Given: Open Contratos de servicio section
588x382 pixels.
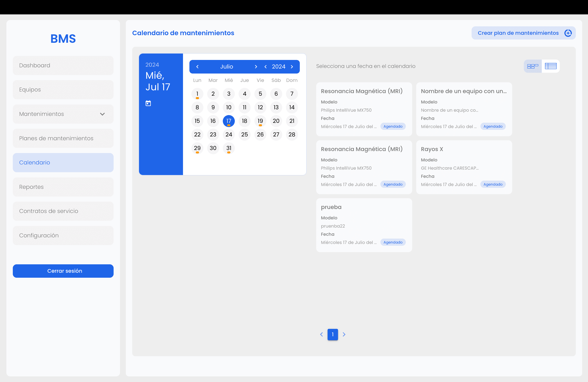Looking at the screenshot, I should (x=63, y=211).
